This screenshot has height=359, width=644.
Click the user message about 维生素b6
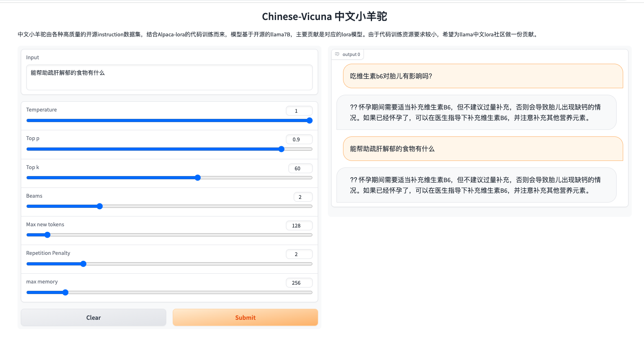click(x=483, y=76)
